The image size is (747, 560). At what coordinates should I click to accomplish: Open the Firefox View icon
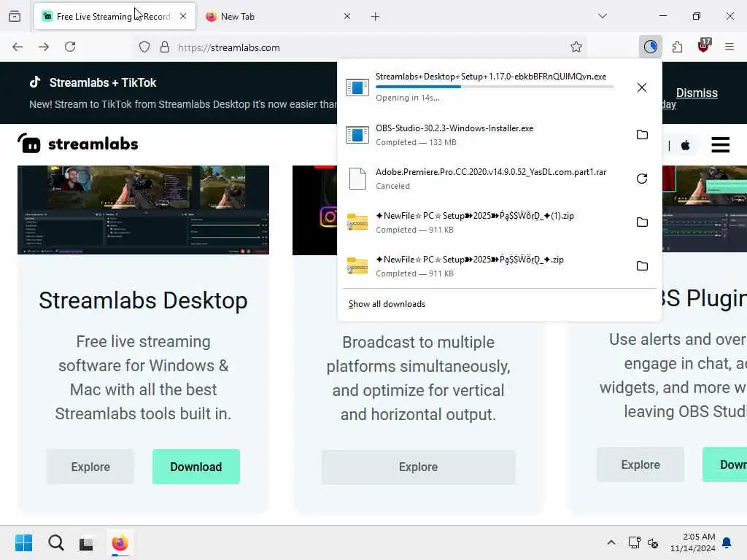pyautogui.click(x=15, y=16)
